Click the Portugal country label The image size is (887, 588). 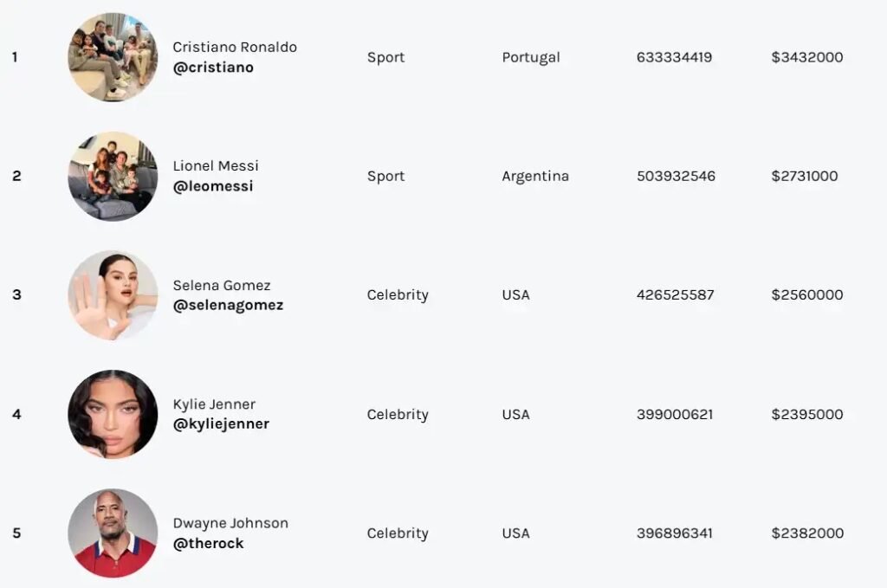531,57
